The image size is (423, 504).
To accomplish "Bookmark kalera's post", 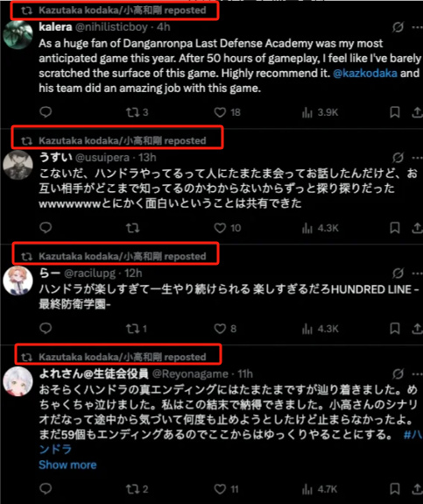I will click(x=395, y=112).
